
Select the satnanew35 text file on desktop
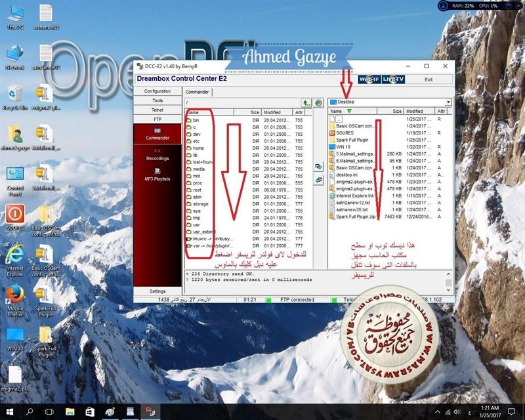point(46,18)
